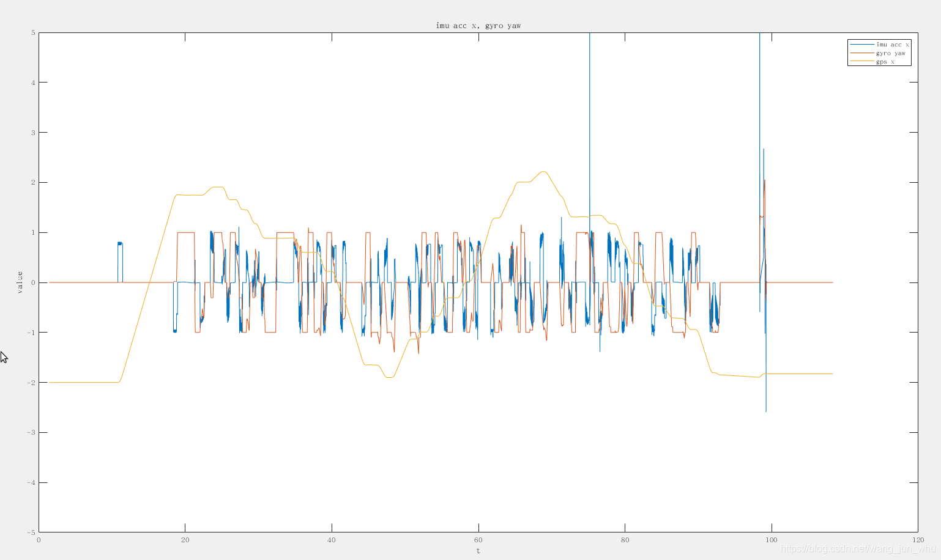The width and height of the screenshot is (941, 560).
Task: Click y-axis tick label -1
Action: click(x=31, y=333)
